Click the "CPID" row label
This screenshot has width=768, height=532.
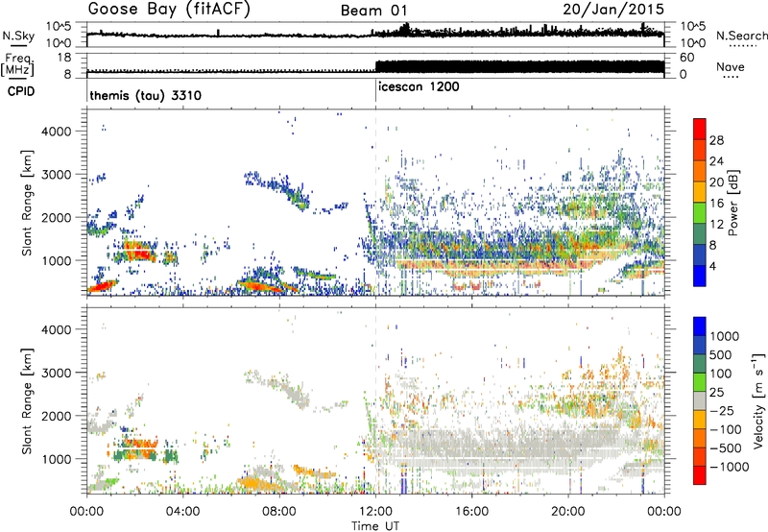(21, 91)
